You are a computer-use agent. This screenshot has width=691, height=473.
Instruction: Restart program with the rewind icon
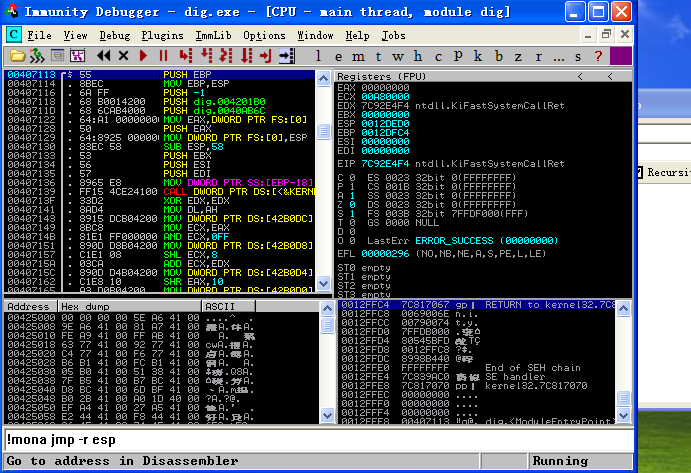click(104, 56)
